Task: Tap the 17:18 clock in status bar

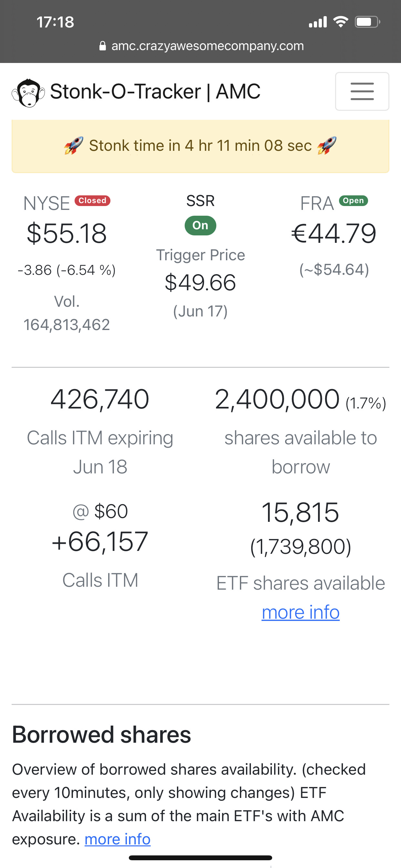Action: pyautogui.click(x=55, y=22)
